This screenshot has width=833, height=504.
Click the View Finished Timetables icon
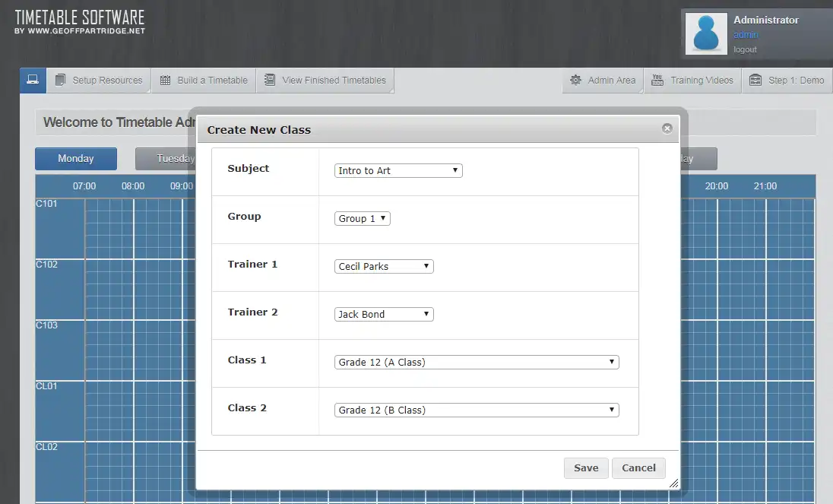click(268, 80)
